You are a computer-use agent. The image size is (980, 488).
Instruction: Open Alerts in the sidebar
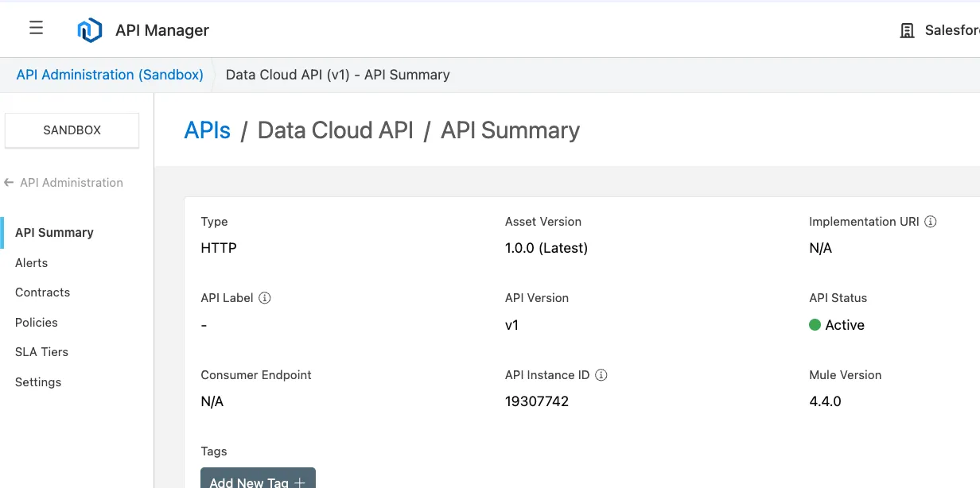pos(32,263)
